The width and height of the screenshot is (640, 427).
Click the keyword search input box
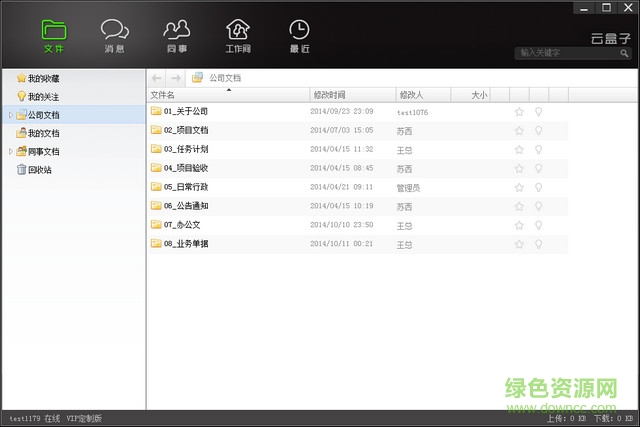tap(568, 52)
